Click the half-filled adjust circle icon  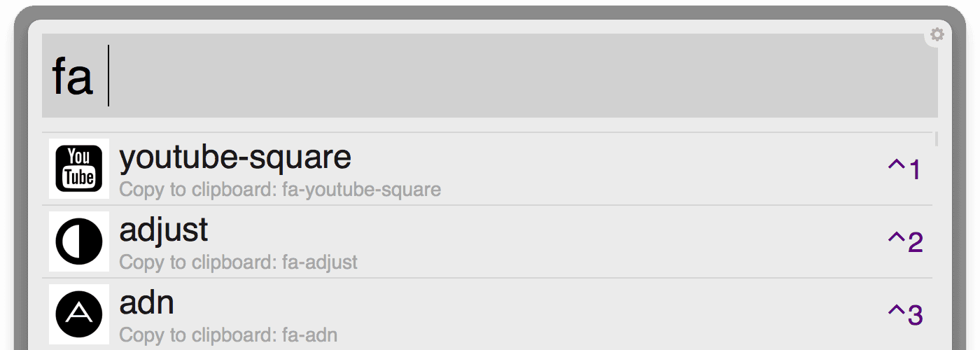coord(79,241)
